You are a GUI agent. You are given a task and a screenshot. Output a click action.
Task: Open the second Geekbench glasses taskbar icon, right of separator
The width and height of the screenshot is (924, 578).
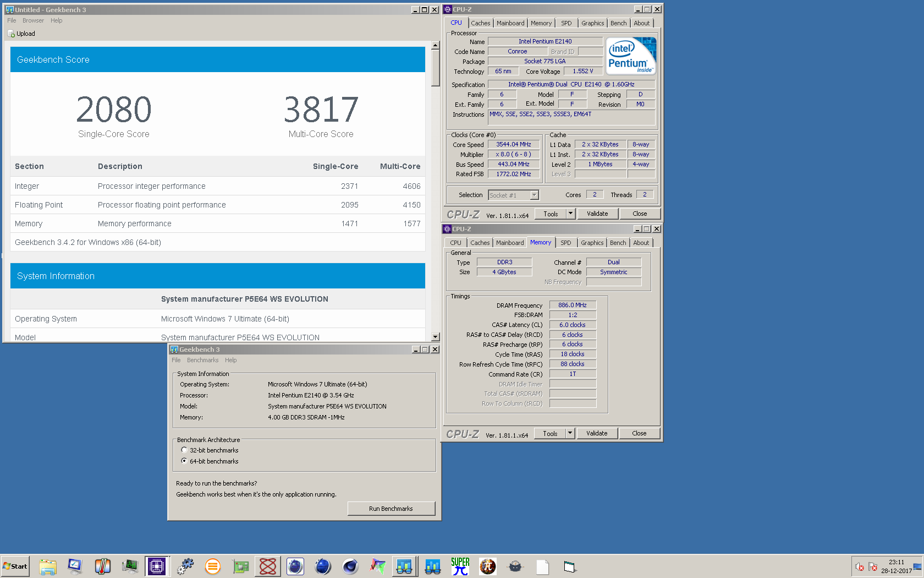(x=433, y=566)
